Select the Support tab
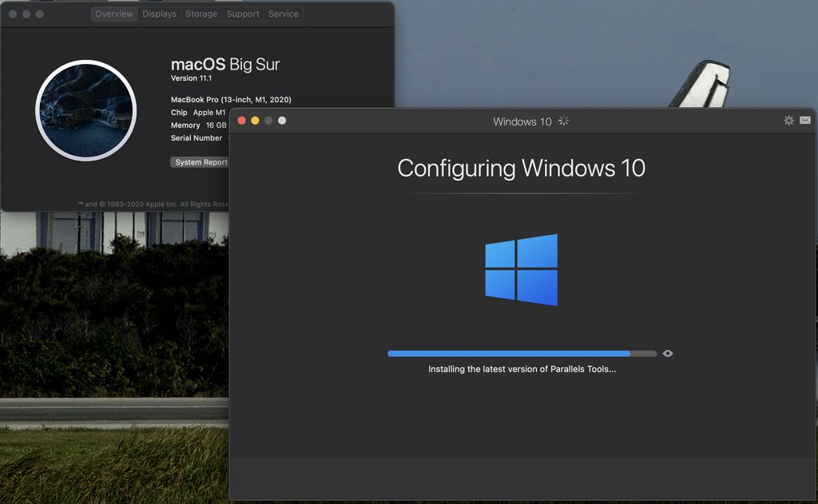This screenshot has width=818, height=504. pyautogui.click(x=243, y=14)
